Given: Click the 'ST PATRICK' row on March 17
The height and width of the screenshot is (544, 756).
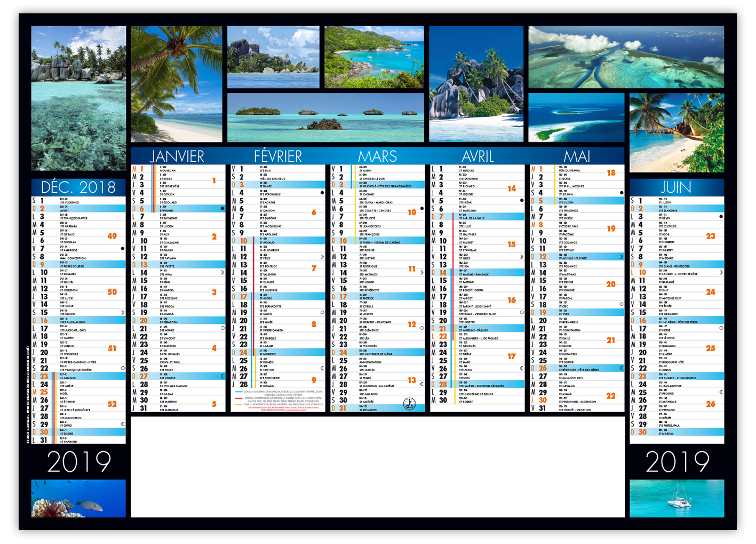Looking at the screenshot, I should point(378,296).
